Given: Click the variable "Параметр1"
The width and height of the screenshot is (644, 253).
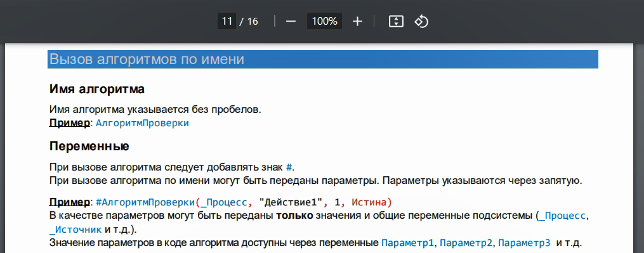Looking at the screenshot, I should coord(407,243).
